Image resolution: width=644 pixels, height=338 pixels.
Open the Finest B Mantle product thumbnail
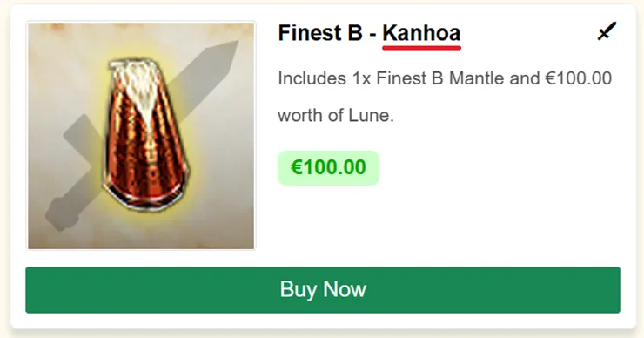(x=141, y=135)
